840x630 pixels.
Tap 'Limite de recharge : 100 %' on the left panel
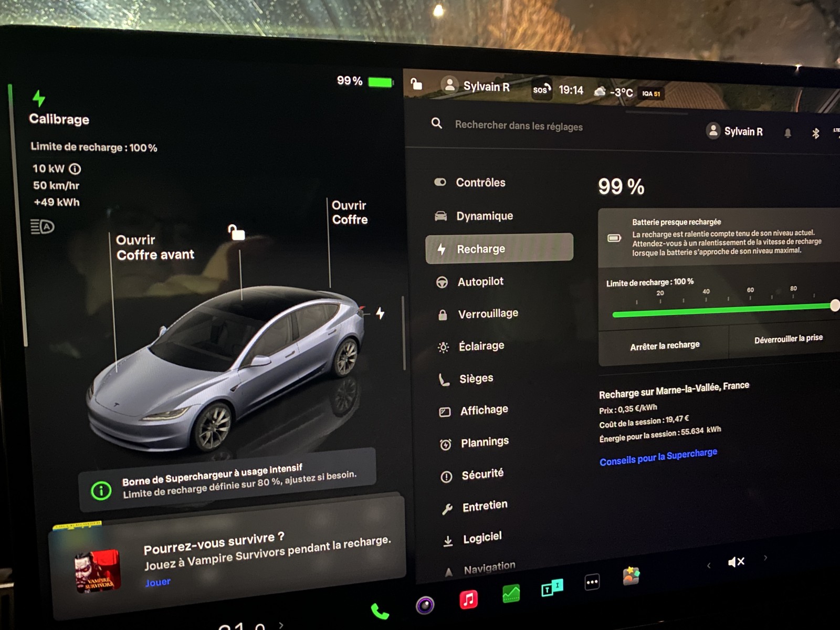point(94,147)
